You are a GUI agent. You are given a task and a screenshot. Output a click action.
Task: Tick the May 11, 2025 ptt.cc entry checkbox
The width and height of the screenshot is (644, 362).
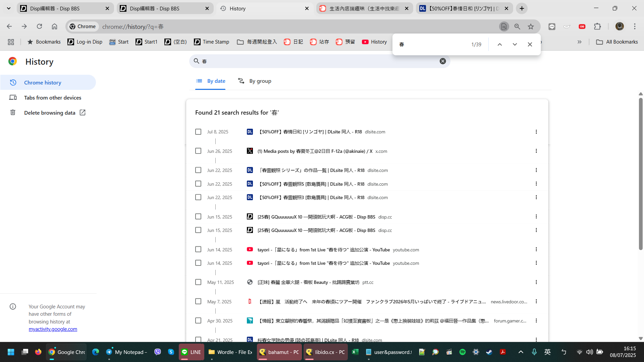[198, 282]
